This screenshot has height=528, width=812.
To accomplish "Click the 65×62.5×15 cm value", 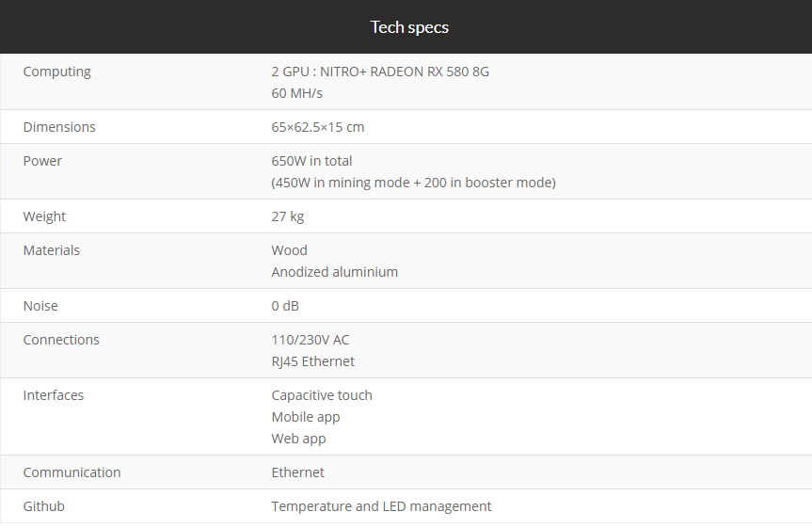I will click(318, 127).
